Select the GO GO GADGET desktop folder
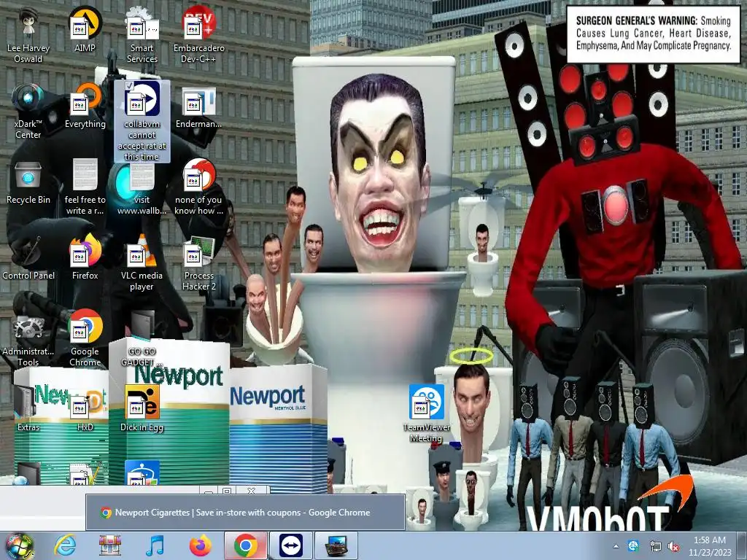747x560 pixels. tap(142, 339)
